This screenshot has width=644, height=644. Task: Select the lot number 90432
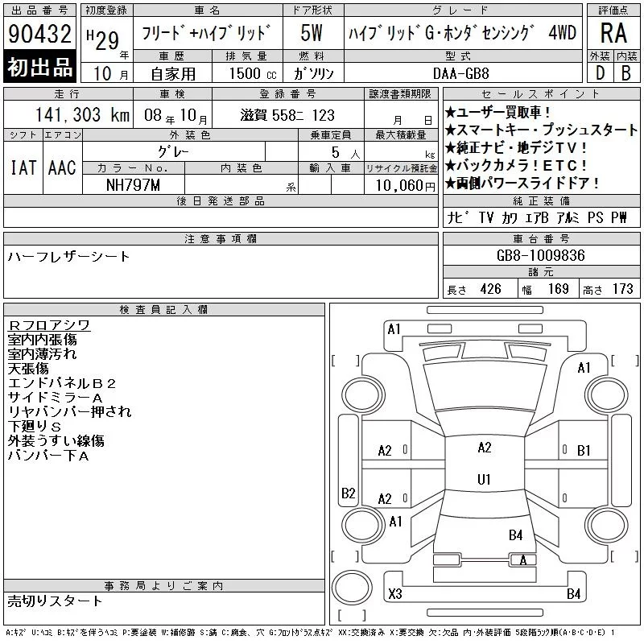pos(39,33)
